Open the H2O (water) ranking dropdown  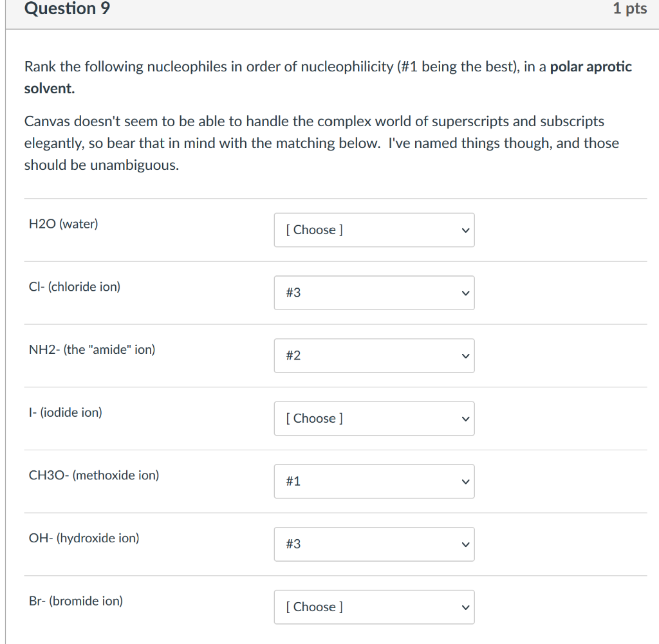tap(374, 230)
